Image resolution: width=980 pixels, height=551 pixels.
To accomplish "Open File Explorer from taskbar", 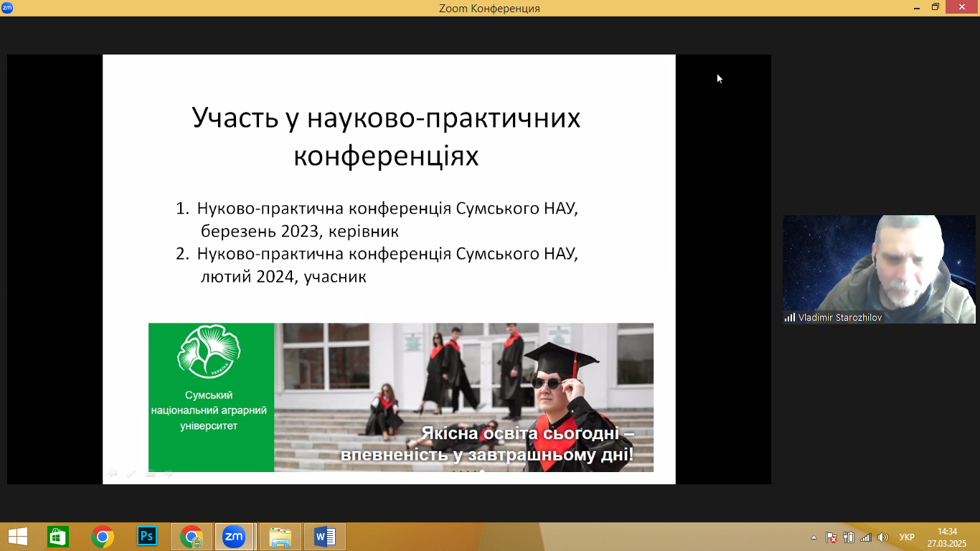I will pyautogui.click(x=280, y=537).
